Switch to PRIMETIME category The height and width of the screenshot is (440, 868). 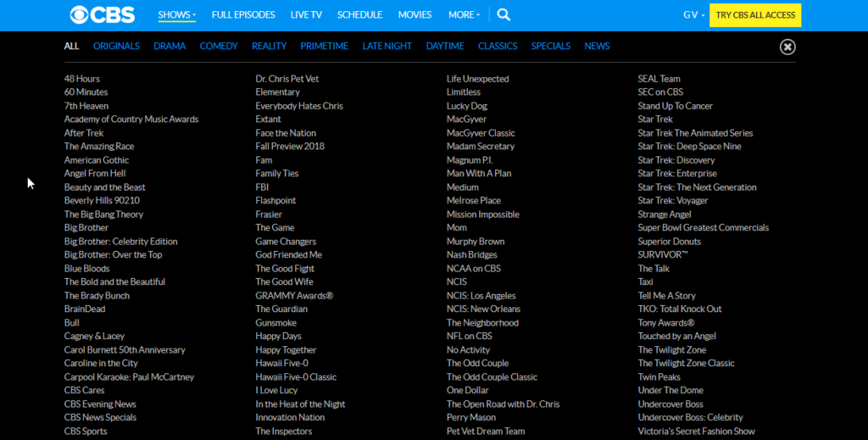tap(325, 46)
